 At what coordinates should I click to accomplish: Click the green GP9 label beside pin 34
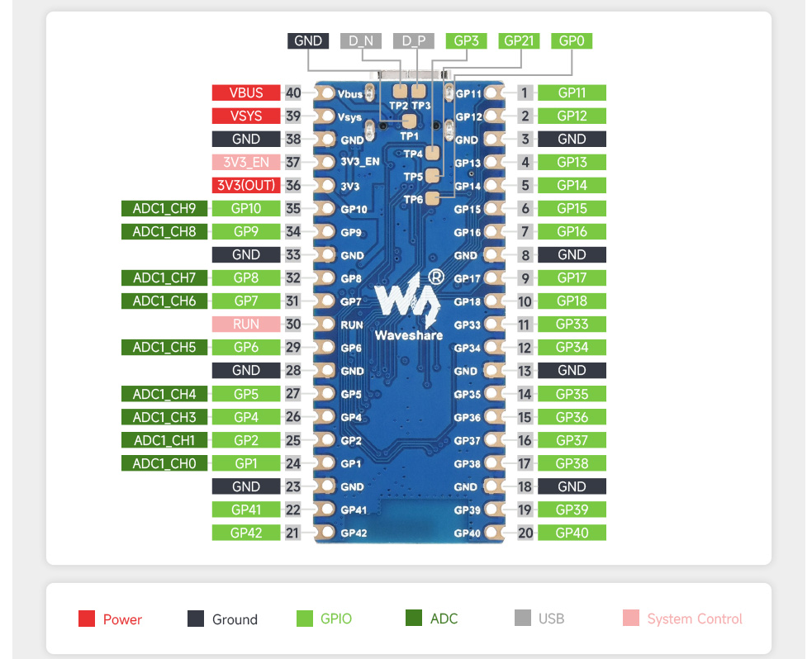246,231
